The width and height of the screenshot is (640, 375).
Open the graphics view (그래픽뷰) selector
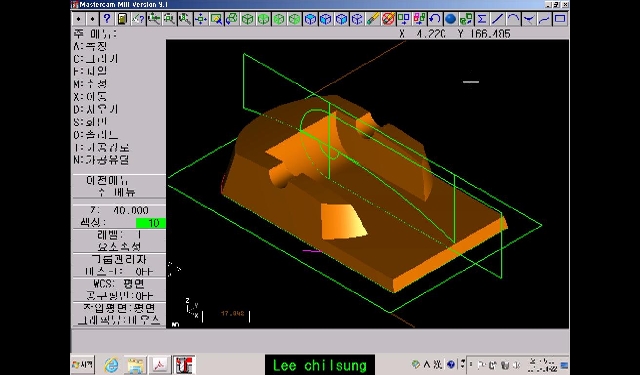pyautogui.click(x=119, y=320)
